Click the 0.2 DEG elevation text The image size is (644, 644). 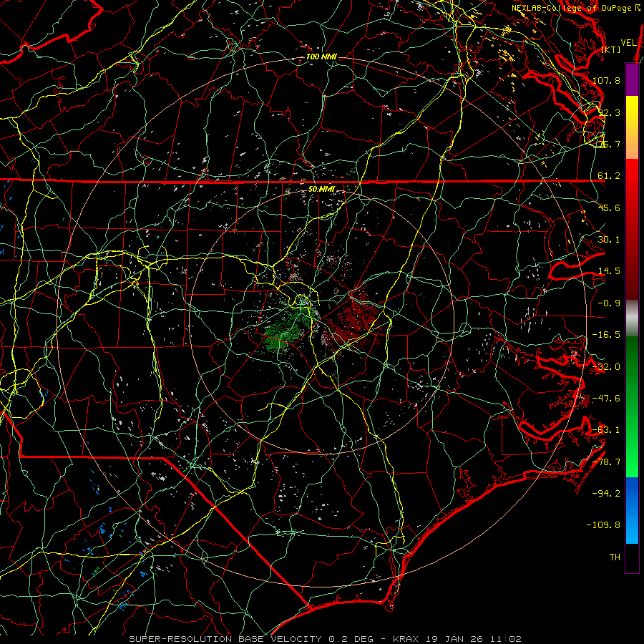pos(351,639)
